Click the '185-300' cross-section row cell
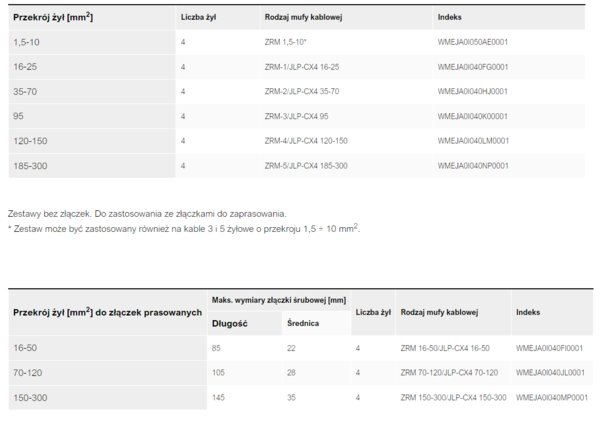Viewport: 600px width, 423px height. (92, 166)
